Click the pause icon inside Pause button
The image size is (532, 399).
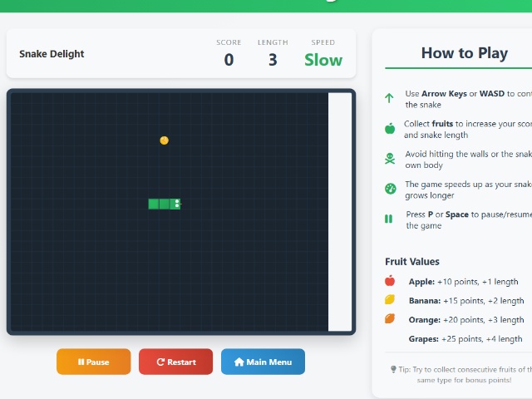point(81,362)
